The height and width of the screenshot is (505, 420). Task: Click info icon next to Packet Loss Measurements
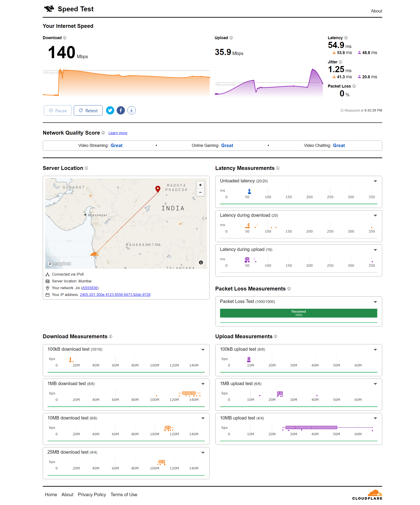(x=289, y=288)
